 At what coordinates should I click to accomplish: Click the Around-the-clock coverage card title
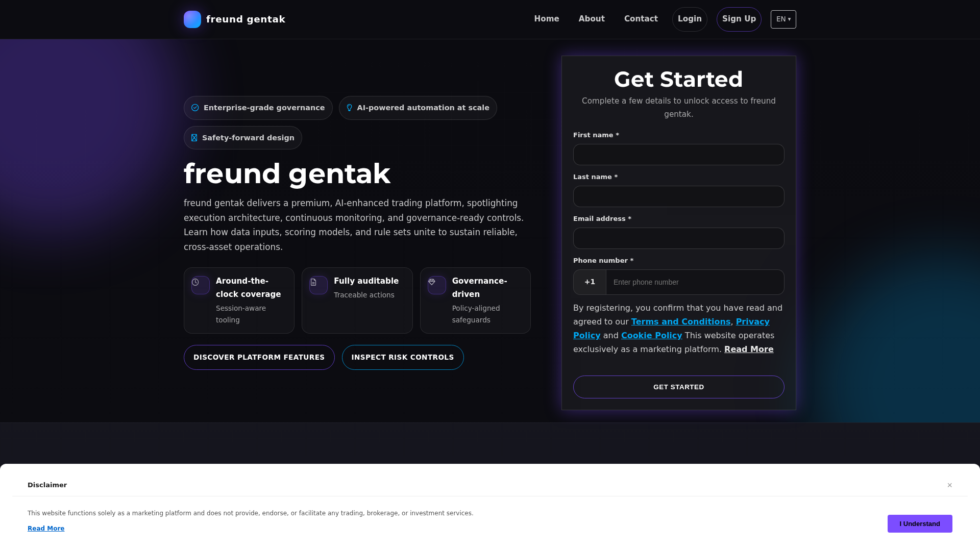click(249, 288)
